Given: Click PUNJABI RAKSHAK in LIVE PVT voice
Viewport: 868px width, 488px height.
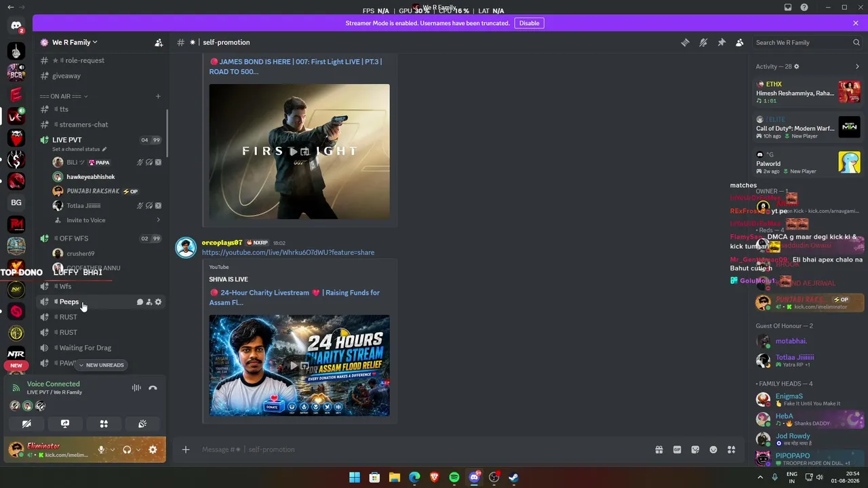Looking at the screenshot, I should tap(93, 191).
